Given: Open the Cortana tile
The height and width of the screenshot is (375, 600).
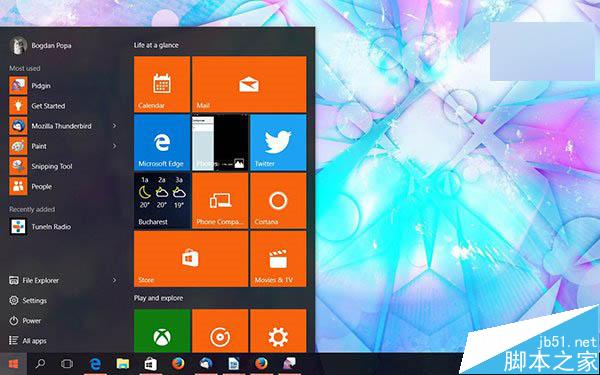Looking at the screenshot, I should tap(278, 201).
